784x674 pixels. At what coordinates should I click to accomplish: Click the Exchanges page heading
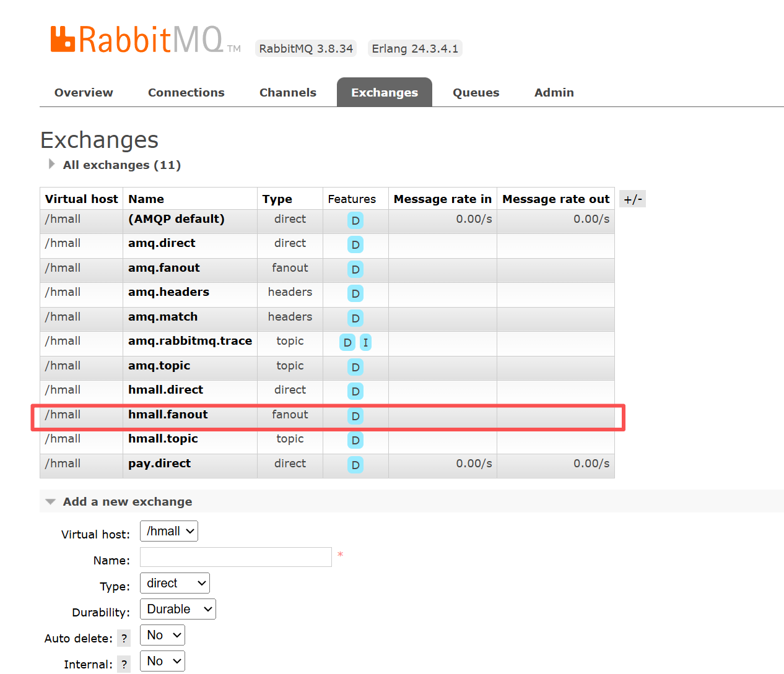[100, 140]
